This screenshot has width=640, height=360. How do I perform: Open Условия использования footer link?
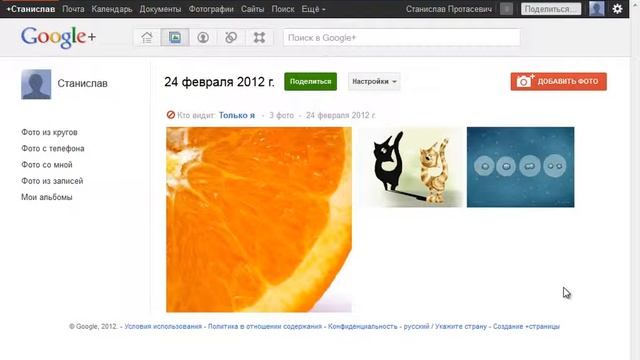pyautogui.click(x=163, y=327)
